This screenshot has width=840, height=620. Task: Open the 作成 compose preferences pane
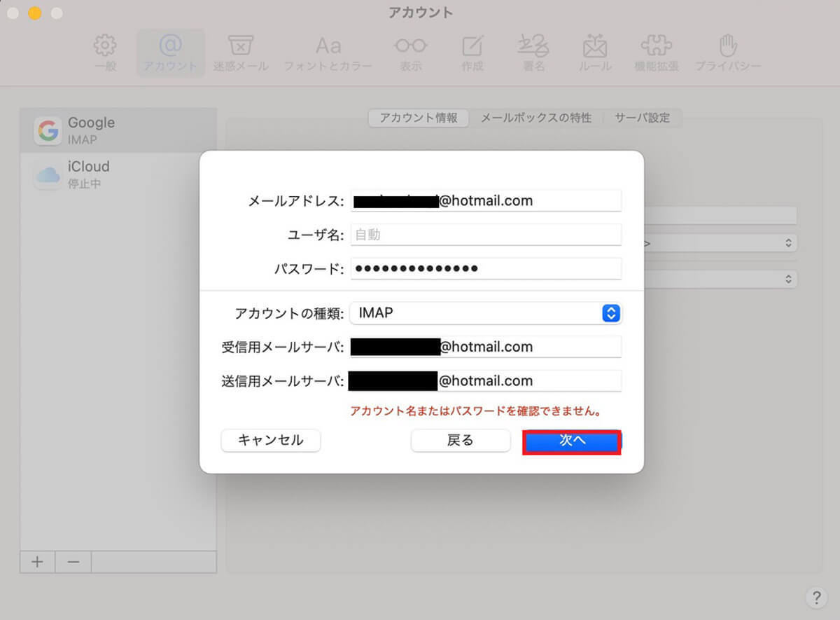pos(472,53)
